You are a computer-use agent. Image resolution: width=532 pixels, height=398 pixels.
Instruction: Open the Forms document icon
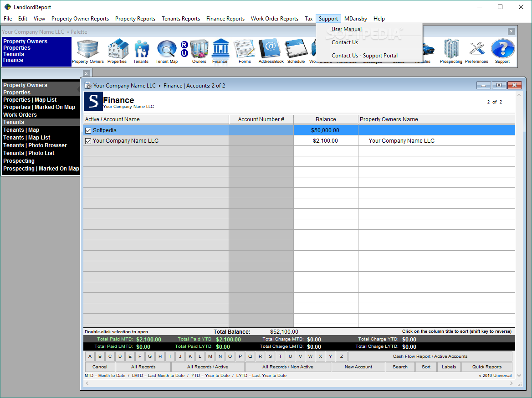click(x=245, y=49)
